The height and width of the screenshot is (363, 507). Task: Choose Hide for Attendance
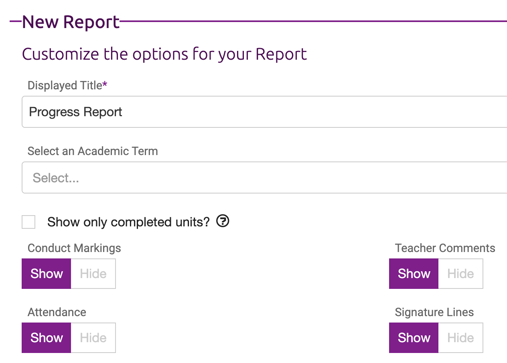point(93,338)
